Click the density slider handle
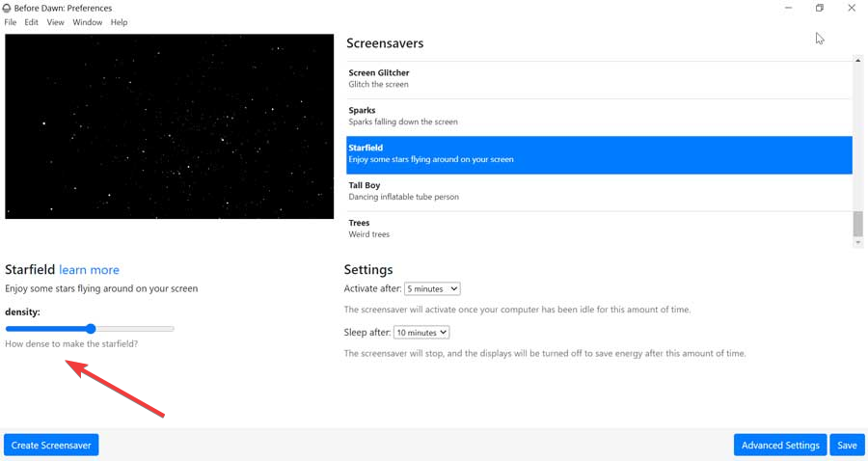Screen dimensions: 868x461 [91, 329]
